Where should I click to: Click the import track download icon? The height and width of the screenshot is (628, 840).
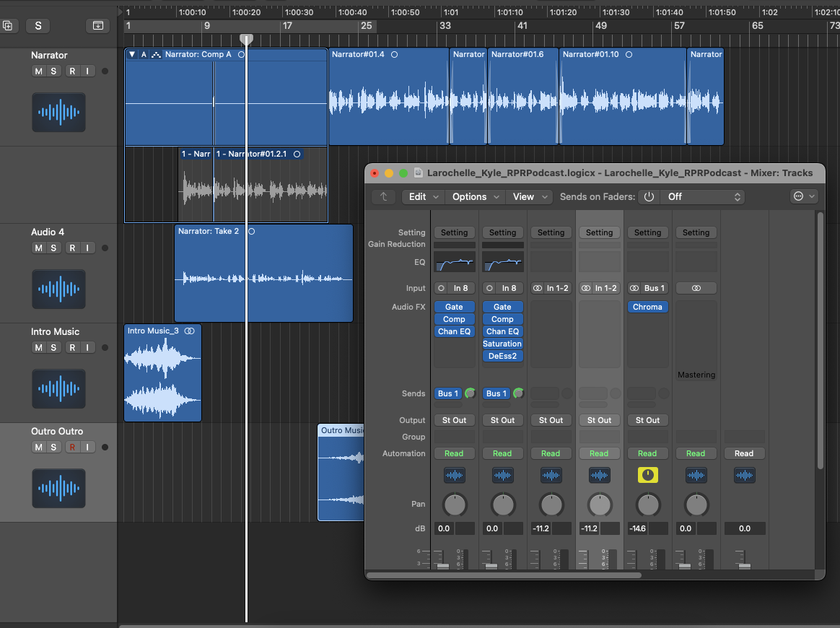98,26
